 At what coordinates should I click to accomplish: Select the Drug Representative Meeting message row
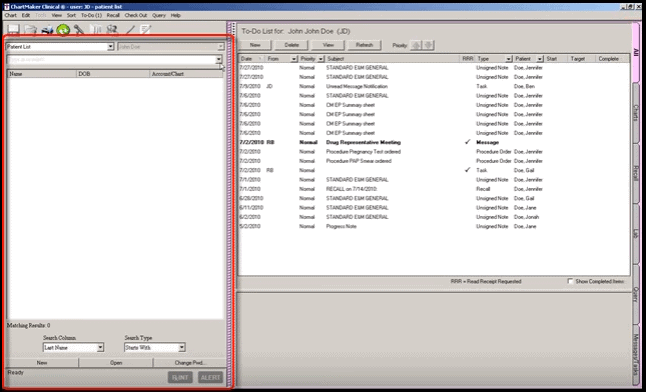434,142
